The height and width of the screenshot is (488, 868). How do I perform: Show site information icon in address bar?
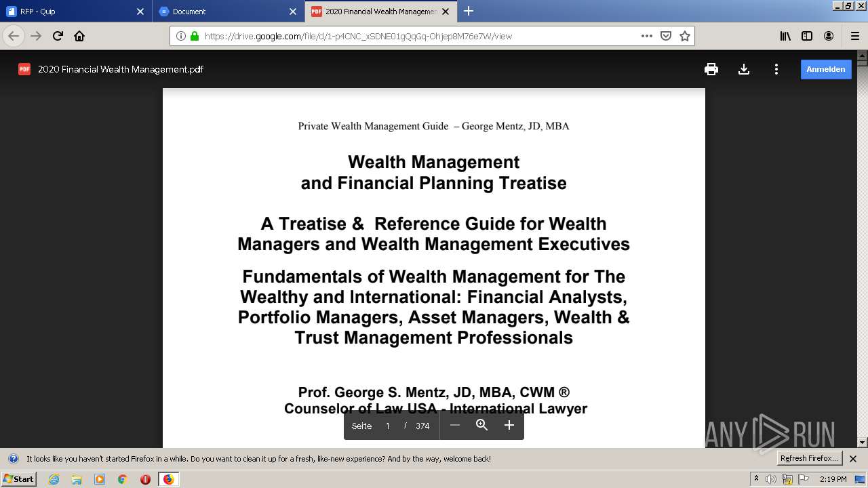pos(181,36)
